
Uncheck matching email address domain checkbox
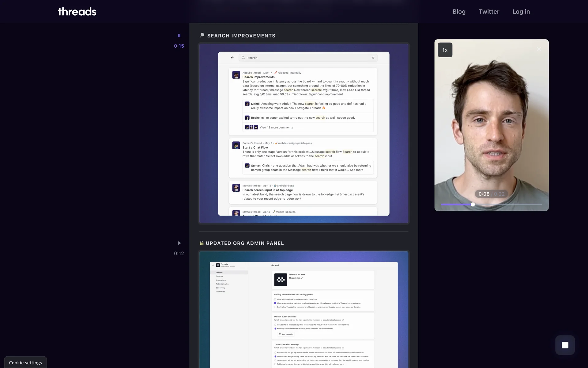point(275,303)
